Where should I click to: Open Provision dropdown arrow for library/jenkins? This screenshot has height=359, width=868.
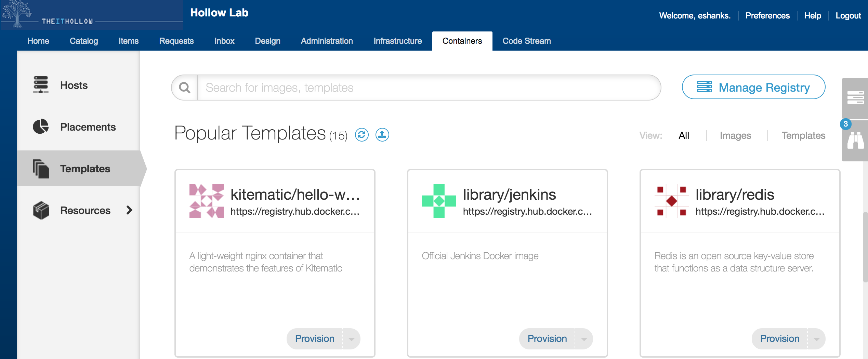584,339
